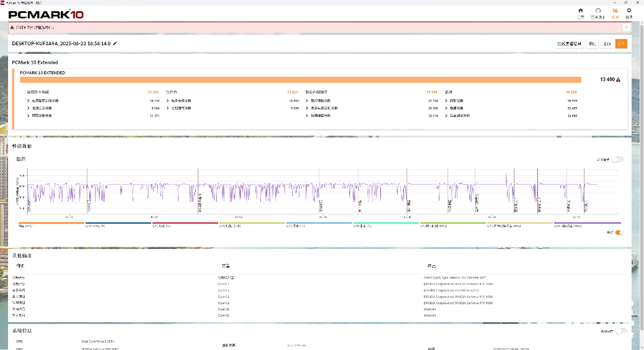
Task: Click the Intel Quick Sync Video H.264 Encoder MFT cell
Action: [455, 278]
